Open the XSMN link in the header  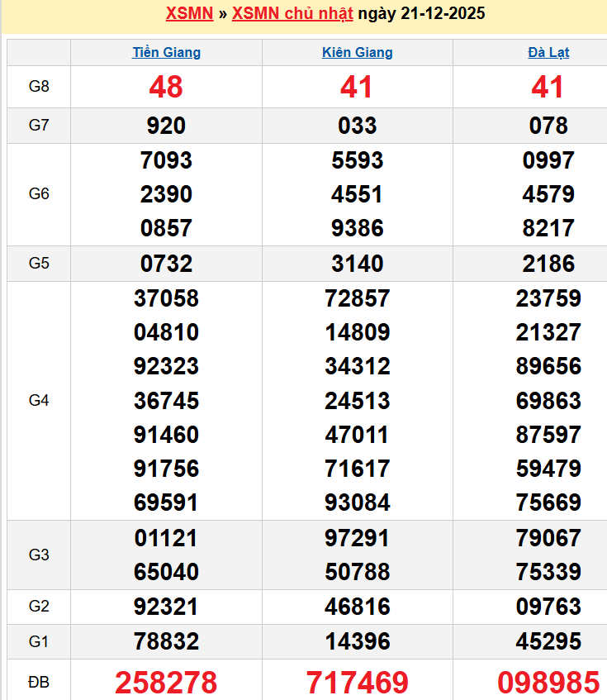189,13
